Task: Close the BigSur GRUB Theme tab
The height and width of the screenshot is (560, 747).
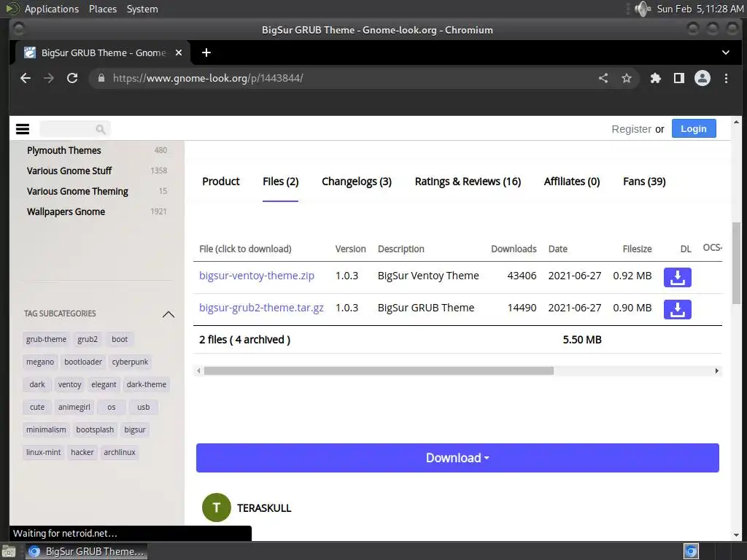Action: click(179, 52)
